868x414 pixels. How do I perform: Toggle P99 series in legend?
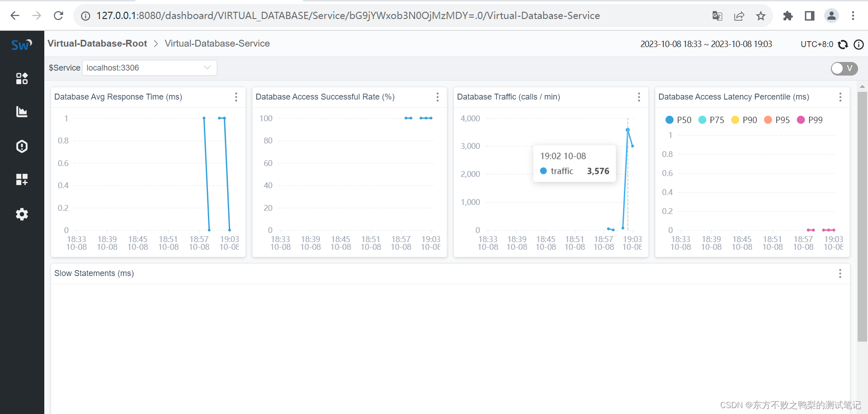coord(810,120)
